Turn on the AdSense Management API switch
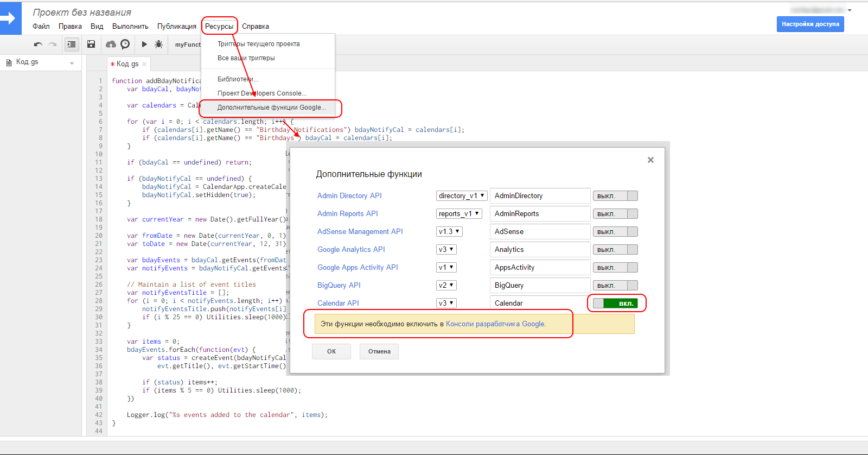The image size is (868, 455). [615, 232]
